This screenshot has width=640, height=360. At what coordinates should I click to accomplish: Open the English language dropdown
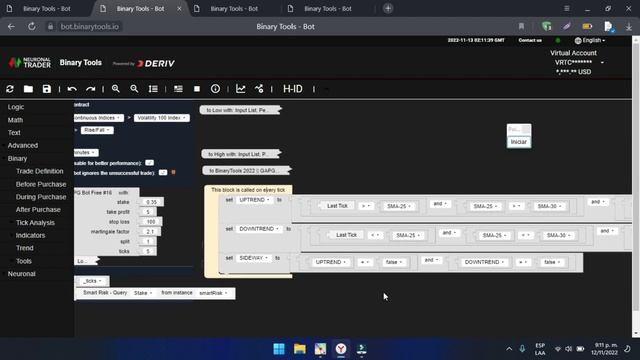[590, 40]
